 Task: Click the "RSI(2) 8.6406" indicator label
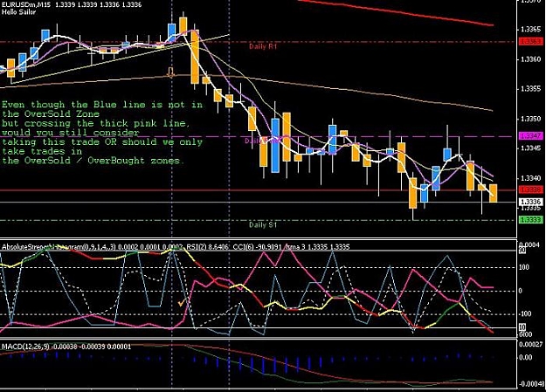coord(208,247)
